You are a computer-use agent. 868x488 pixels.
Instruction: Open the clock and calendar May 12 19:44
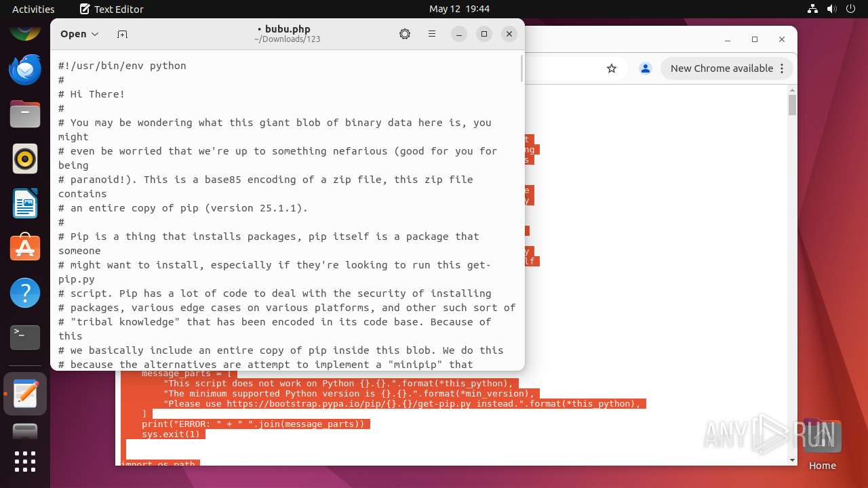point(459,9)
